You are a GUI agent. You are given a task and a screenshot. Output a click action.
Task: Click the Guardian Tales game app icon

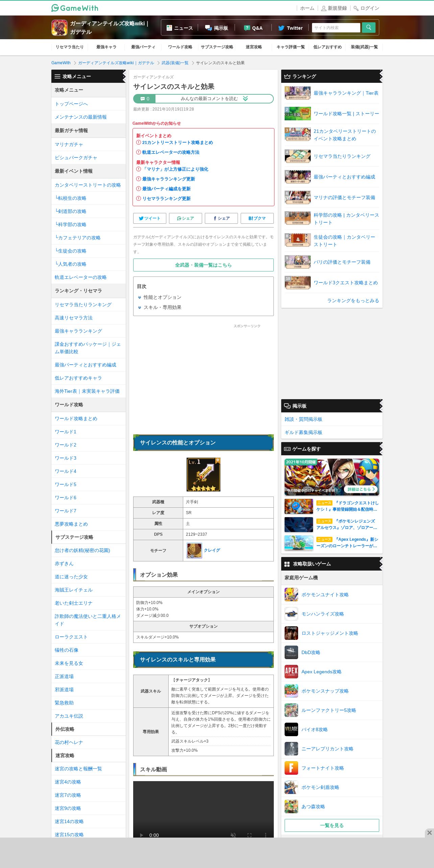tap(59, 27)
